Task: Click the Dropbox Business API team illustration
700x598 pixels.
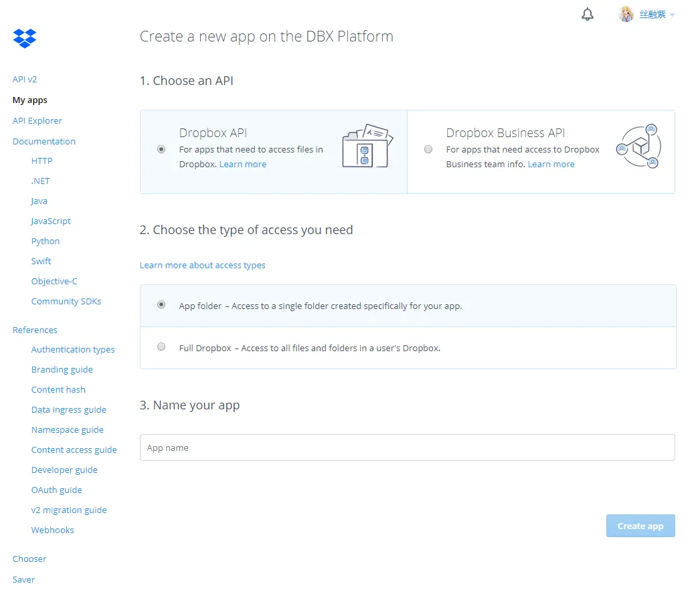Action: pyautogui.click(x=638, y=146)
